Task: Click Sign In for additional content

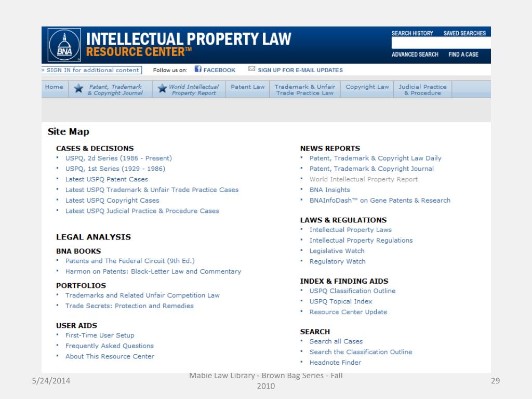Action: (x=91, y=70)
